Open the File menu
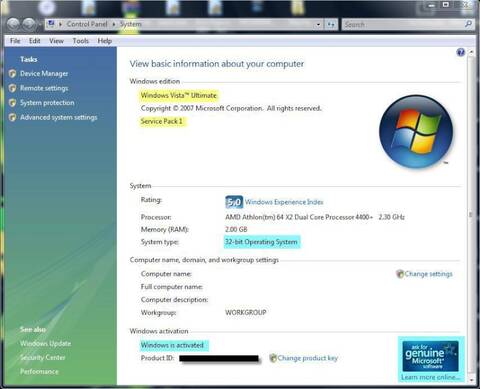Image resolution: width=480 pixels, height=389 pixels. point(15,41)
